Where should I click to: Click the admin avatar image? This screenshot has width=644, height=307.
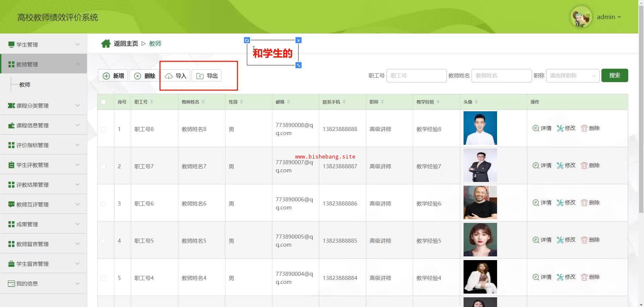pyautogui.click(x=581, y=17)
